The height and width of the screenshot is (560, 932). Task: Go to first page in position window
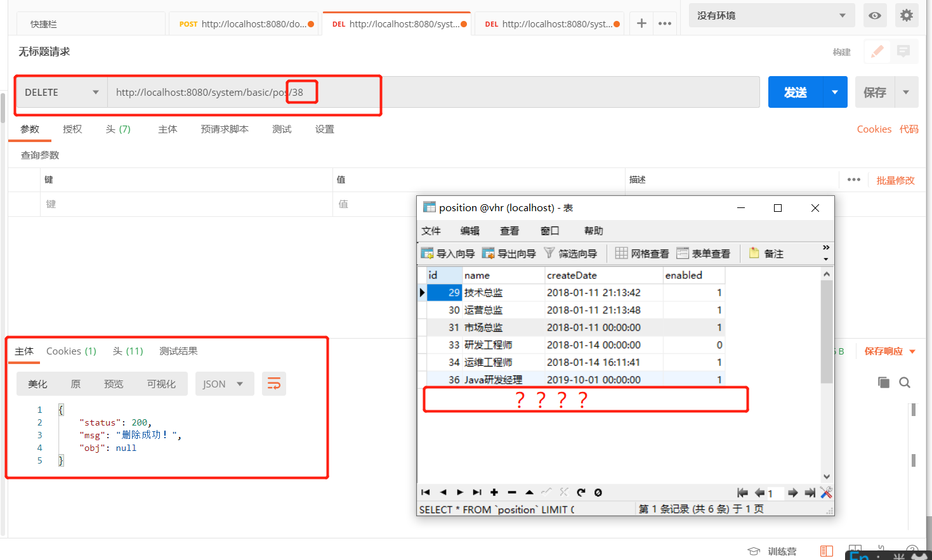(742, 493)
